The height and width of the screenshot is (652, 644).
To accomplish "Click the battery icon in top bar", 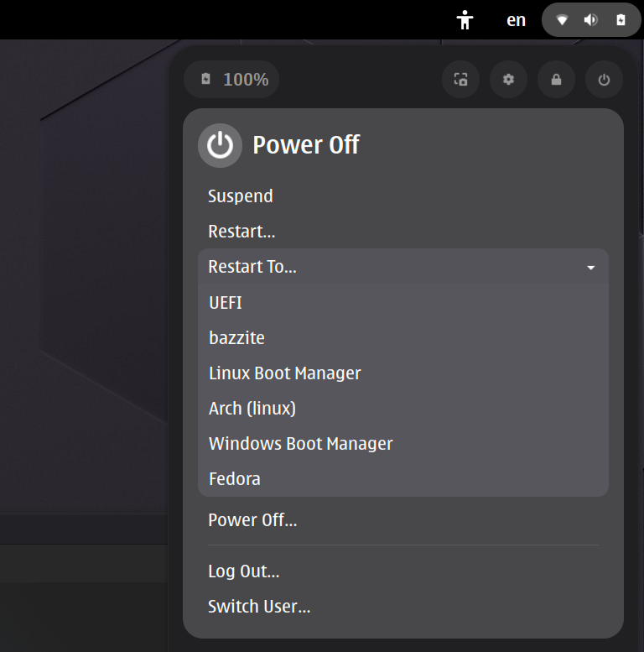I will tap(621, 20).
